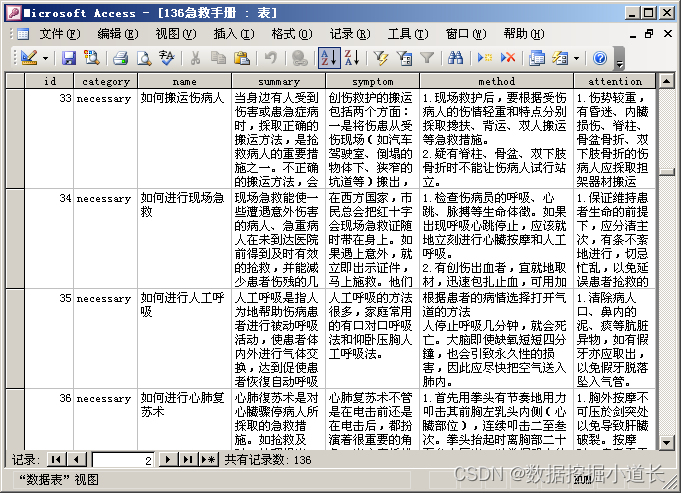The image size is (681, 493).
Task: Click the id cell 36
Action: click(49, 419)
